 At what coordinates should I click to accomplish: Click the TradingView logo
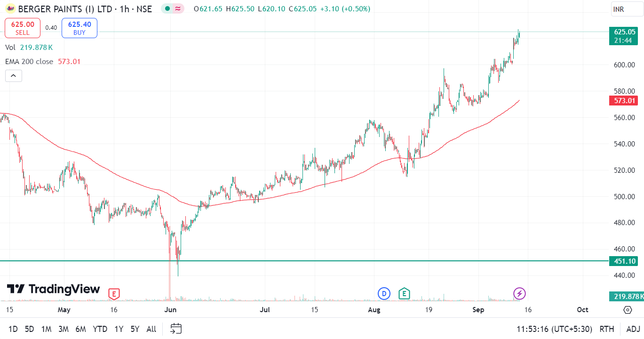[53, 289]
